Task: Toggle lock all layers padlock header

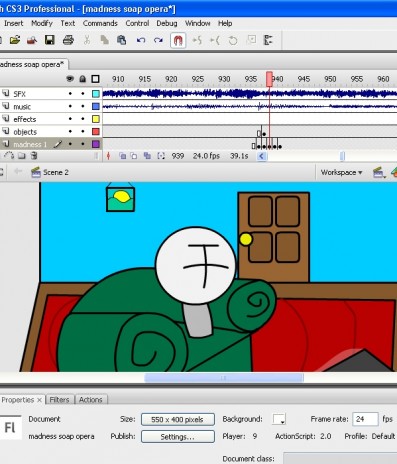Action: (83, 79)
